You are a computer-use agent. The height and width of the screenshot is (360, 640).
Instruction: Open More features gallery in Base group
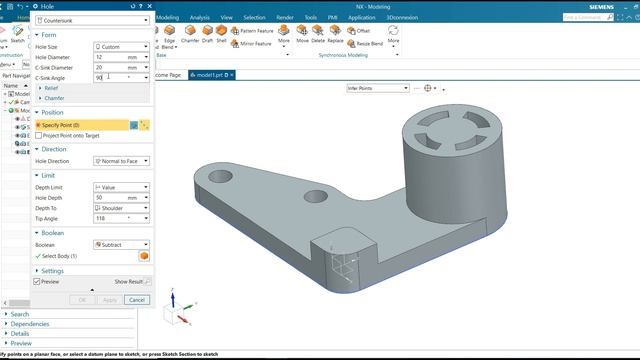pyautogui.click(x=284, y=36)
